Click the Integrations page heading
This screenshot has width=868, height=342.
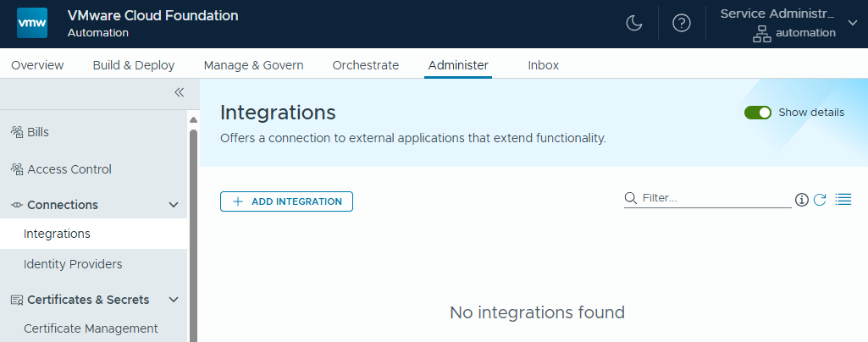pyautogui.click(x=278, y=113)
